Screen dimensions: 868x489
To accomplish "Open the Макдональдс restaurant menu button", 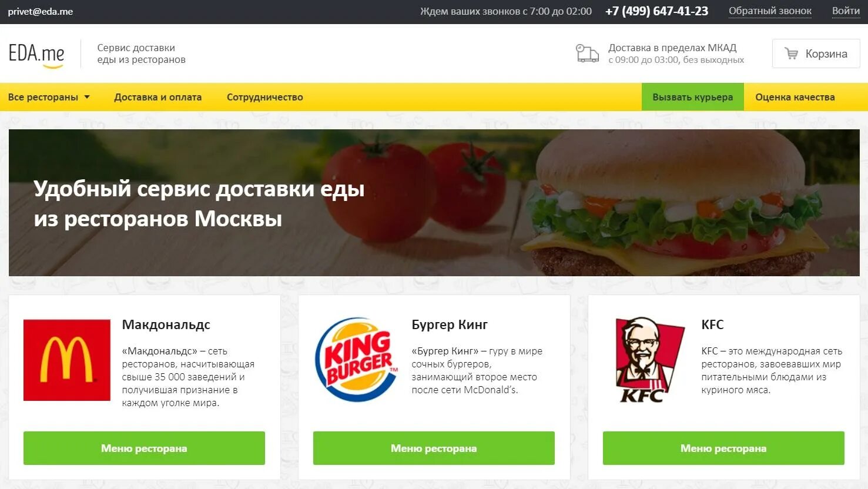I will coord(144,448).
